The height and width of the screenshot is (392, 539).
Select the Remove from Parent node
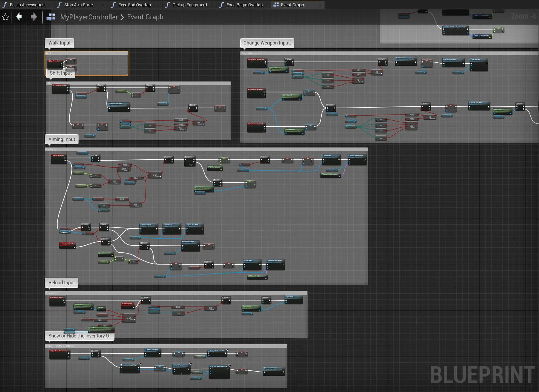[x=153, y=353]
